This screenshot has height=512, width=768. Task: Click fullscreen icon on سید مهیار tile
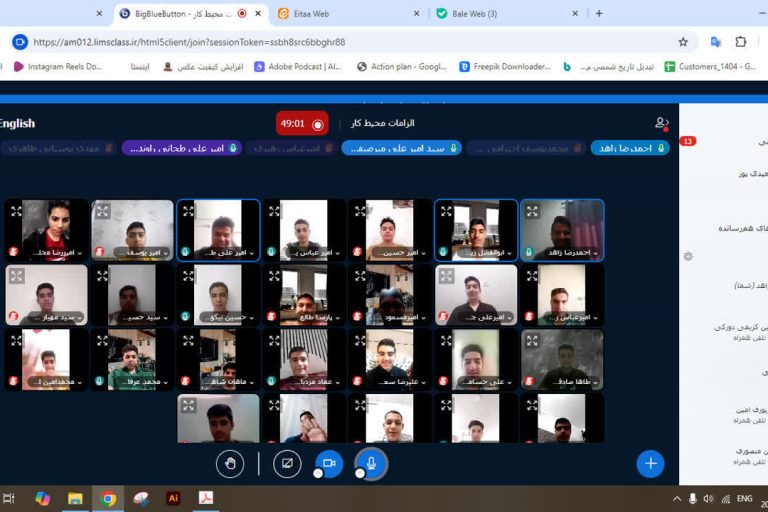coord(17,276)
